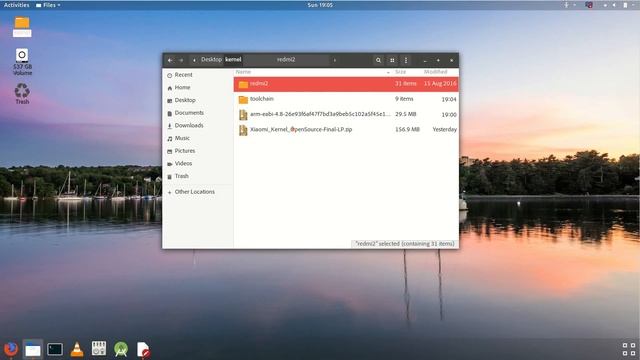Screen dimensions: 640x360
Task: Click the redmi2 selected status message
Action: 404,244
